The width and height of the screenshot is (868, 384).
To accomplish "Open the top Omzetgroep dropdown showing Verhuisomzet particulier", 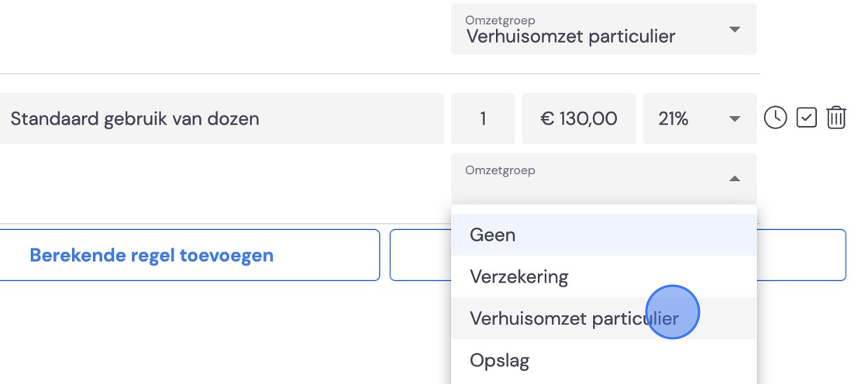I will (604, 29).
